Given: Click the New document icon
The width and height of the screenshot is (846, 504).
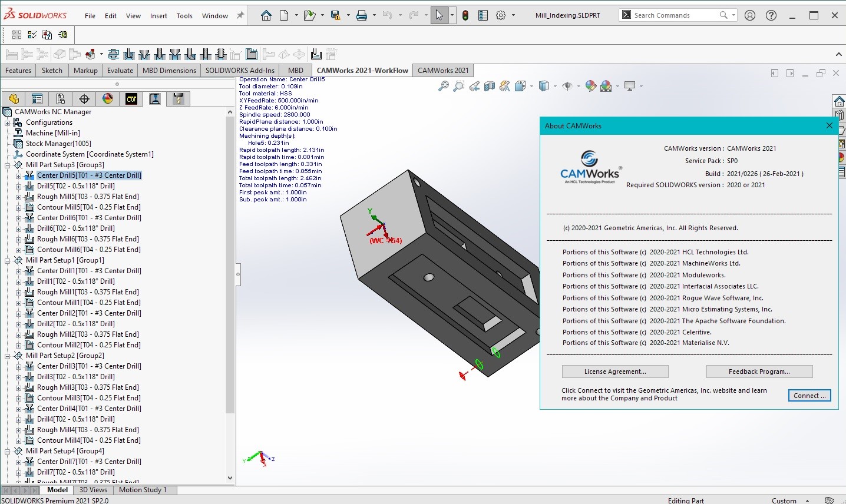Looking at the screenshot, I should pos(284,15).
